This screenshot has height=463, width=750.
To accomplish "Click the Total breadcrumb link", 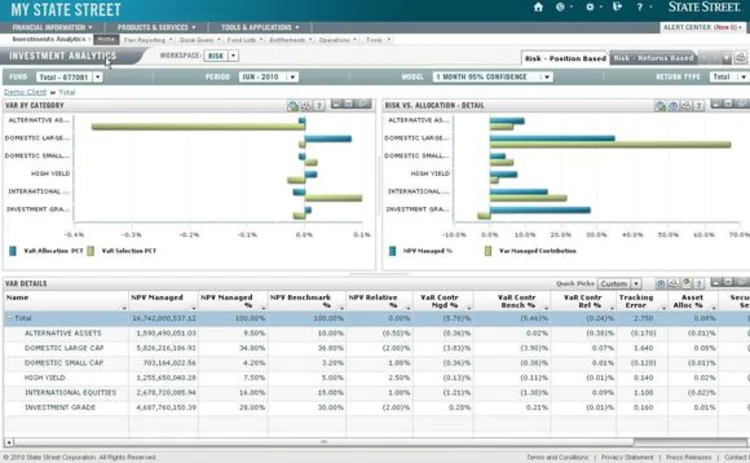I will click(67, 92).
